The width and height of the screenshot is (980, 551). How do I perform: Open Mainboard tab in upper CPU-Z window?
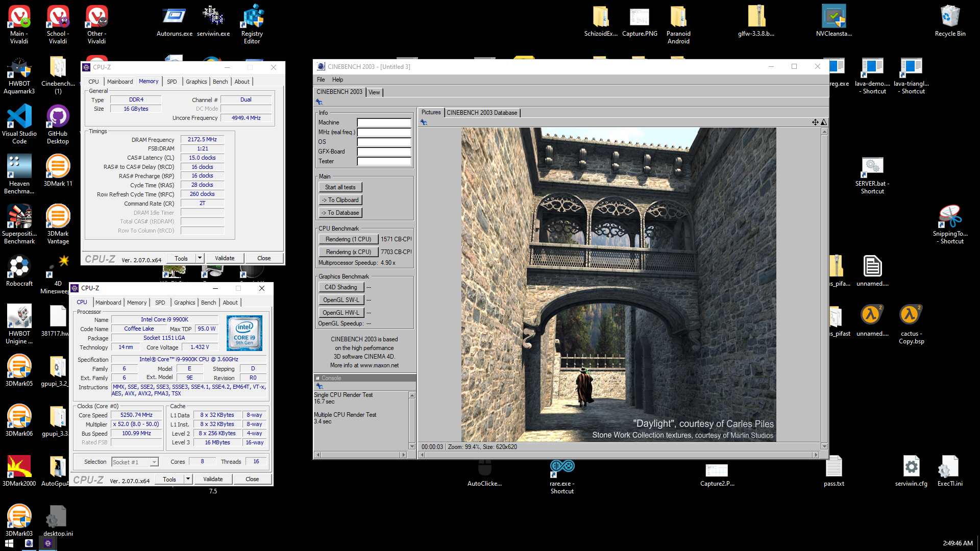pyautogui.click(x=120, y=82)
